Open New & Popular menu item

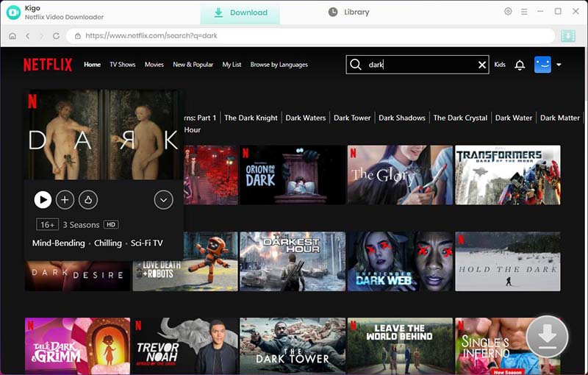193,65
